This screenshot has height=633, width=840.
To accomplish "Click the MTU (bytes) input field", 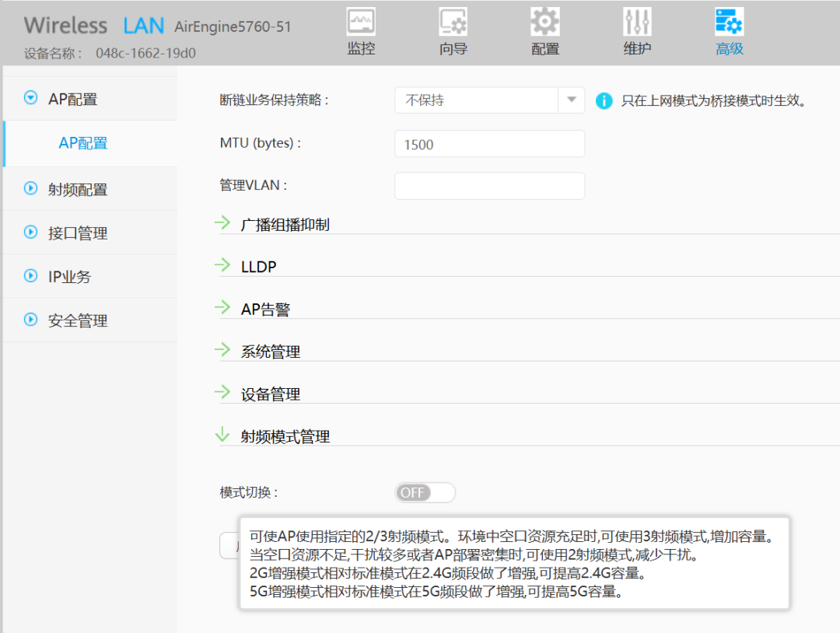I will [x=489, y=144].
